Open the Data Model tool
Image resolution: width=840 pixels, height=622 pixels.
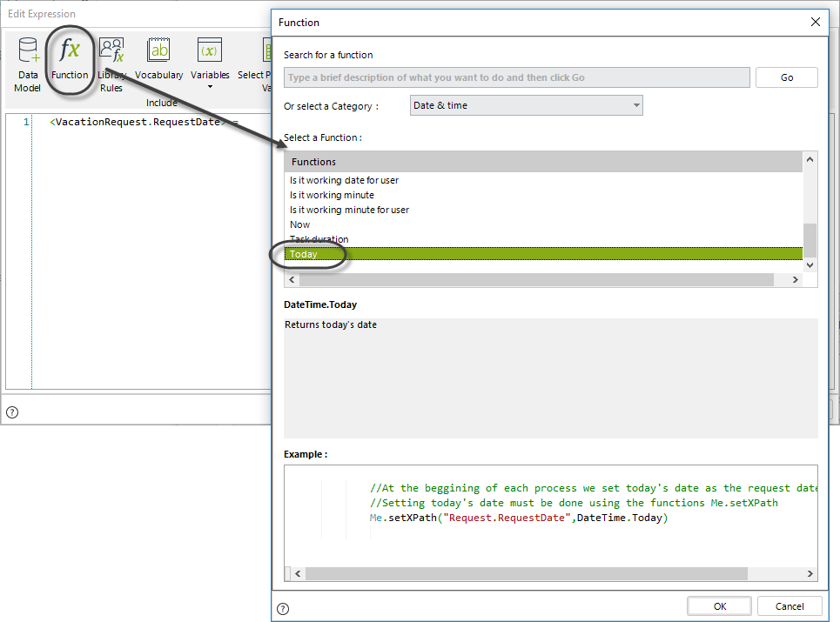coord(27,64)
